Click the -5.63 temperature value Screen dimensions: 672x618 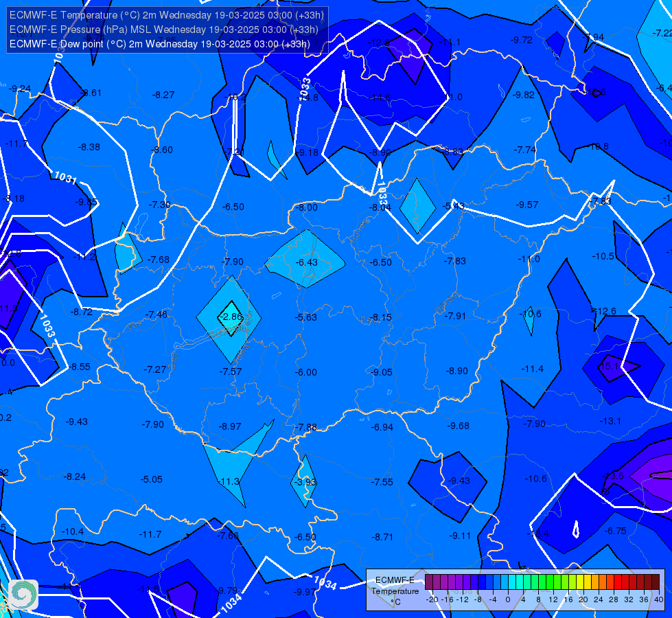click(x=306, y=317)
